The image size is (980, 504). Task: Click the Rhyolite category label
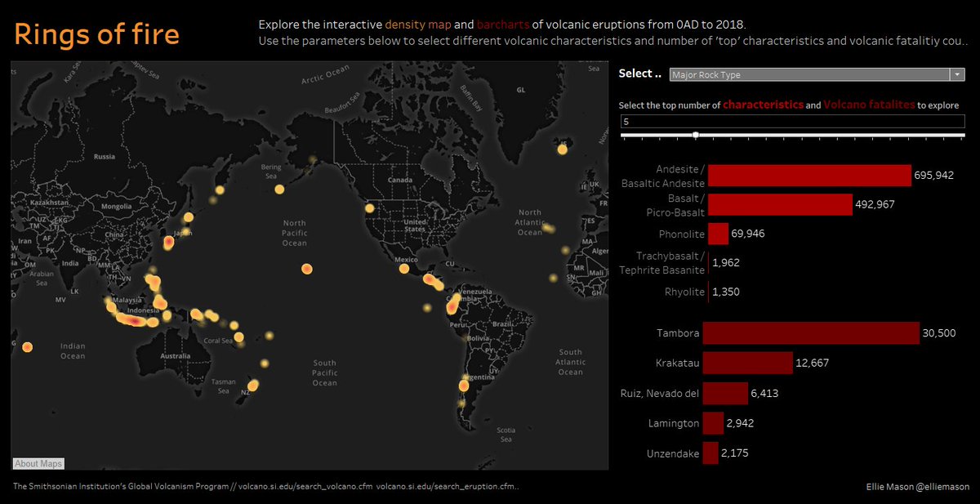point(684,292)
